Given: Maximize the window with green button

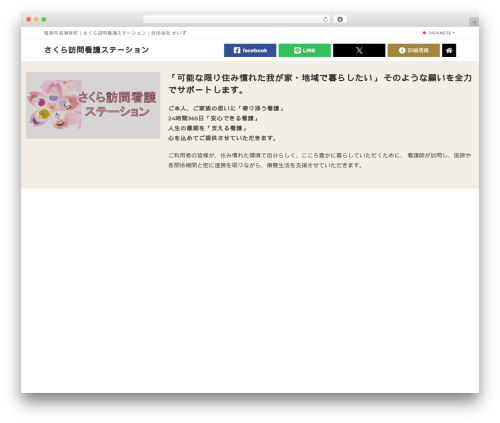Looking at the screenshot, I should [44, 20].
